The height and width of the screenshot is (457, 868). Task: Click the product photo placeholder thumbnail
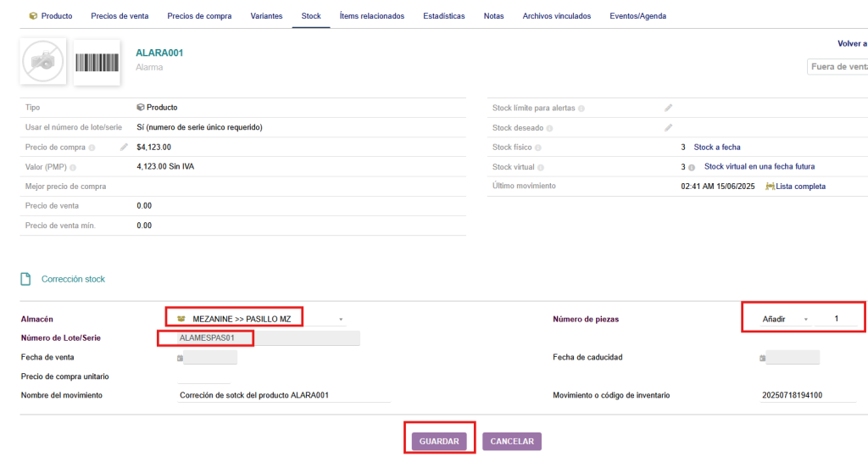[x=43, y=60]
